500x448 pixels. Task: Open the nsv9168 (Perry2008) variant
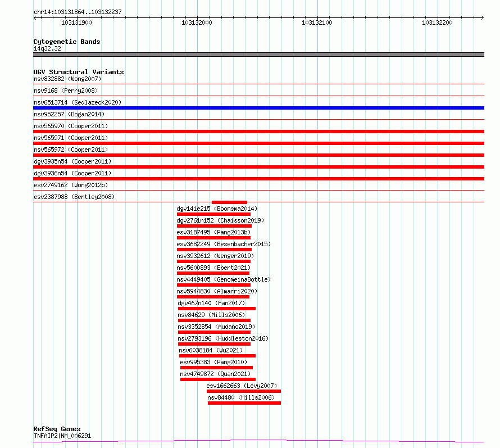pyautogui.click(x=66, y=90)
